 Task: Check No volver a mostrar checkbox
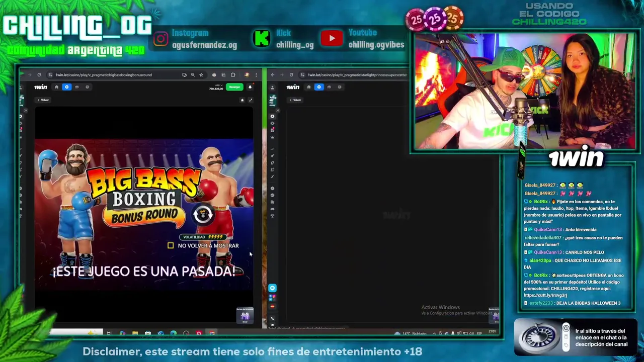click(x=171, y=245)
